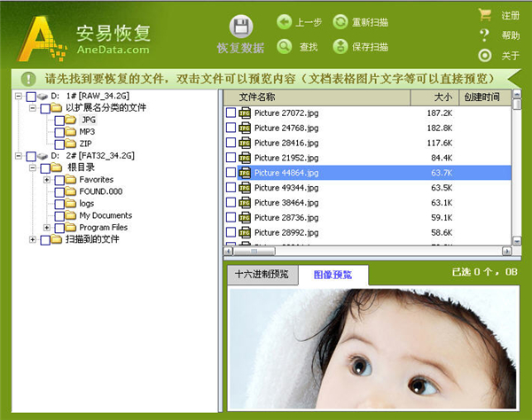Image resolution: width=532 pixels, height=420 pixels.
Task: Collapse the 根目录 root directory node
Action: (33, 167)
